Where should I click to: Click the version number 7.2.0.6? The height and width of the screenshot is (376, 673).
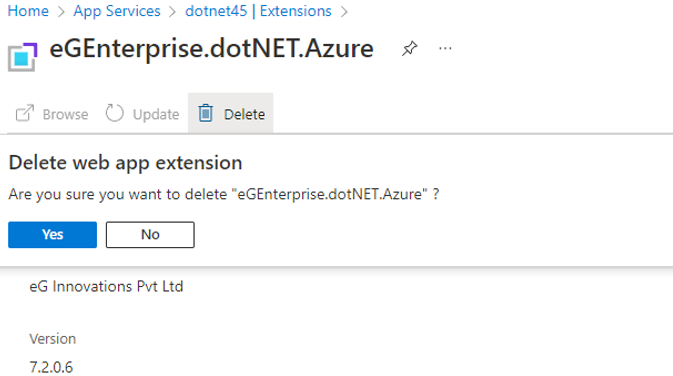click(x=51, y=367)
